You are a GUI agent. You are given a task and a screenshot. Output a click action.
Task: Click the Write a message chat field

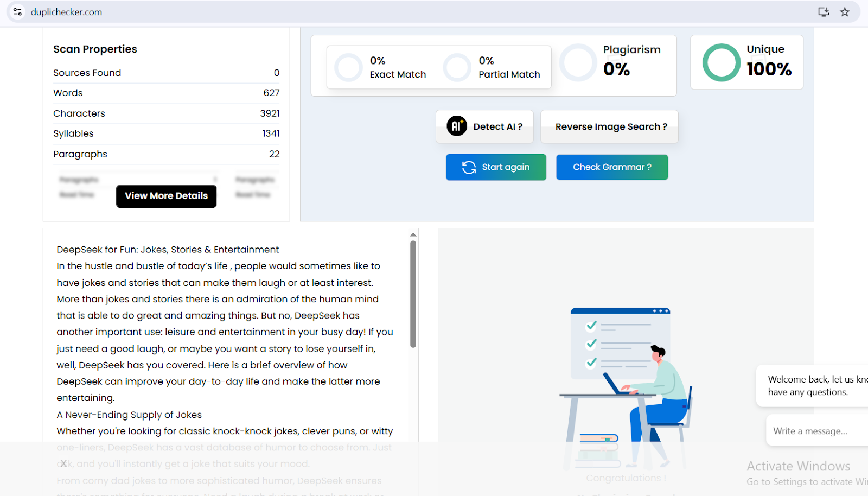[817, 431]
